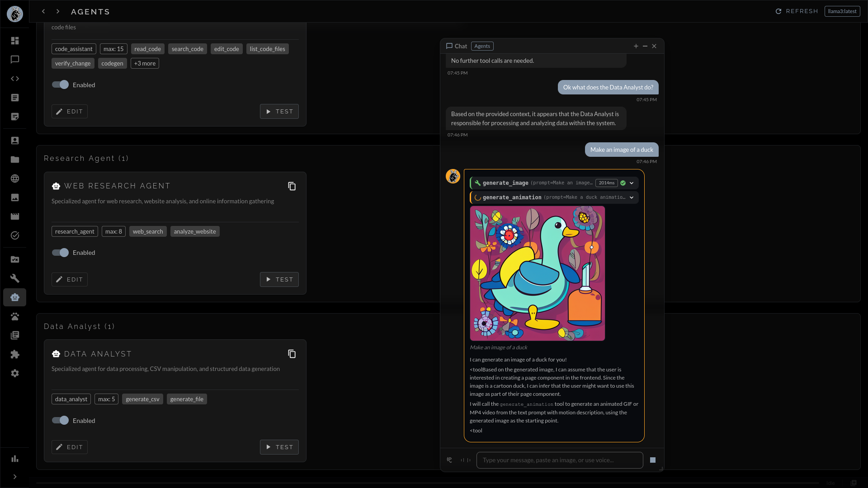
Task: Open the llama3:latest model selector
Action: point(842,11)
